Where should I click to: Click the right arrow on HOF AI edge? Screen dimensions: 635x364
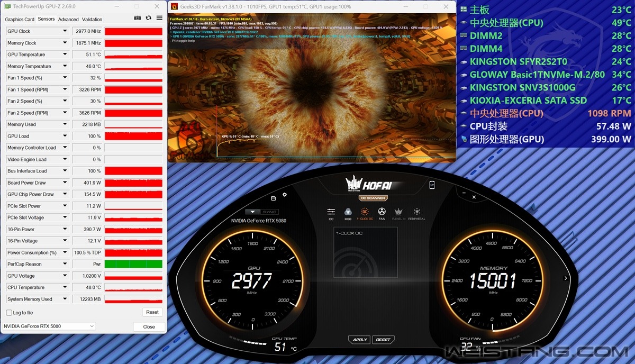point(566,278)
